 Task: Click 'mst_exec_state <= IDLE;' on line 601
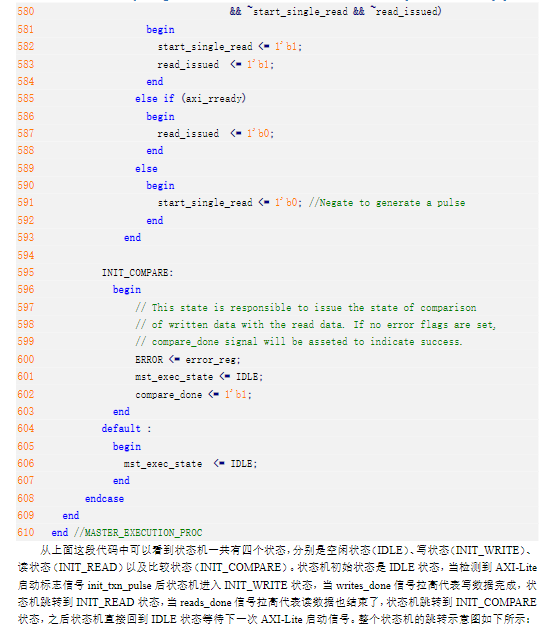[x=199, y=377]
